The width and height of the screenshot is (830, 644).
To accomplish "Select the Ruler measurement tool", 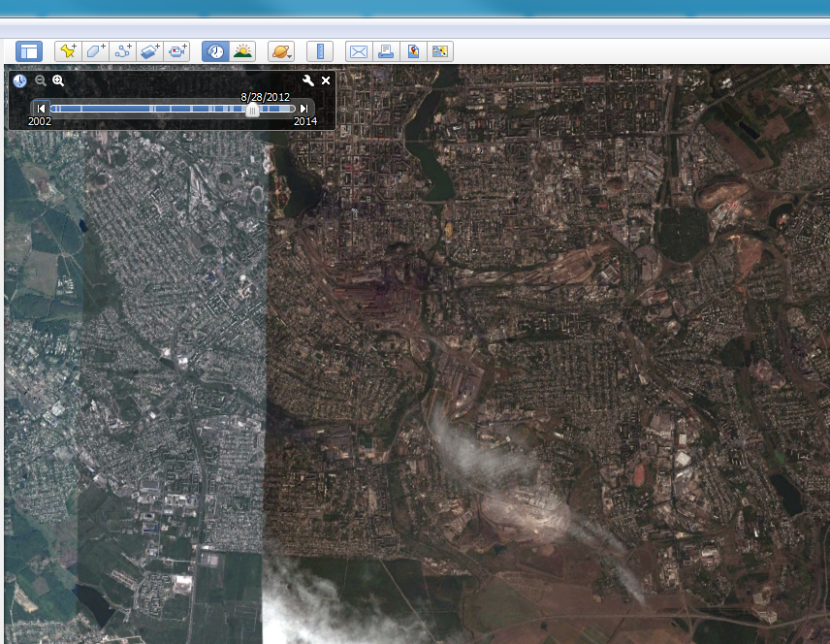I will click(319, 51).
